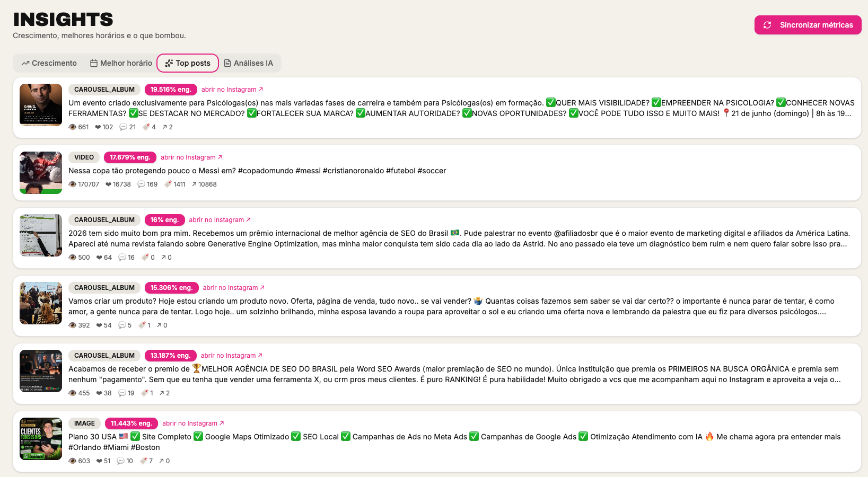Click the eye views icon showing 392

tap(73, 325)
